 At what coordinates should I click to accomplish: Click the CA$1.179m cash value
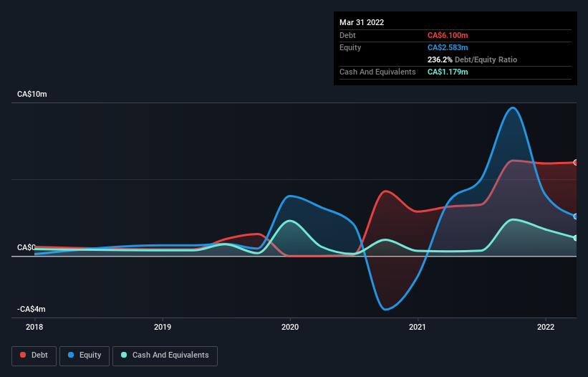[x=448, y=72]
